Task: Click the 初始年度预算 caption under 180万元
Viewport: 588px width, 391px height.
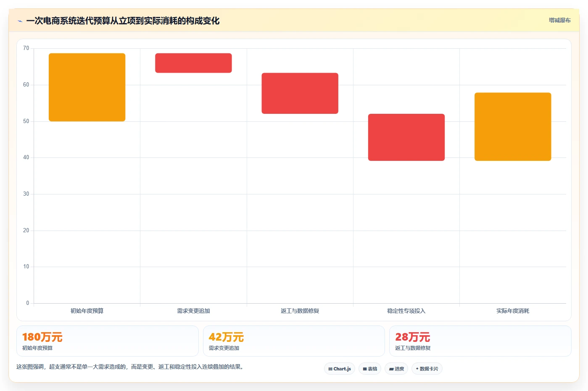Action: point(37,348)
